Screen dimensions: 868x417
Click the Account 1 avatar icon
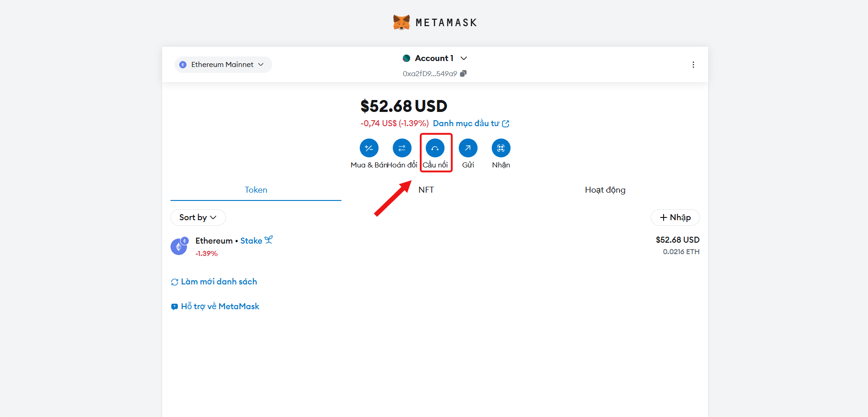coord(407,58)
